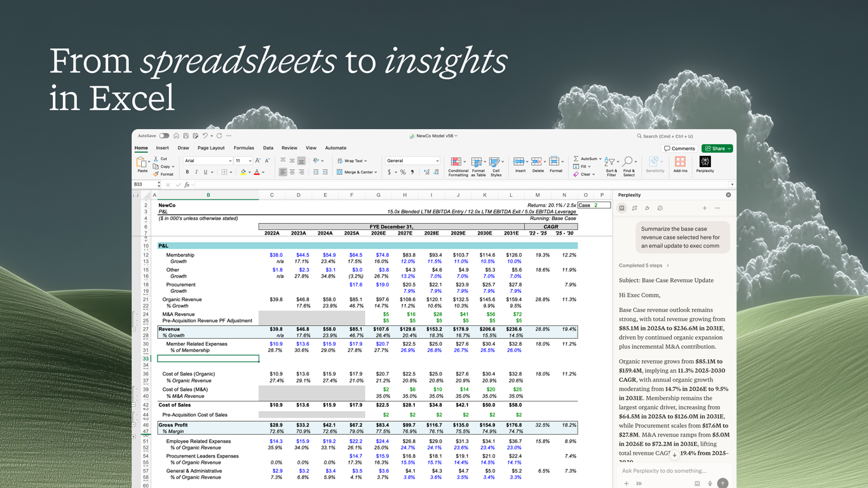The image size is (868, 488).
Task: Toggle Align Right in the ribbon
Action: [301, 172]
